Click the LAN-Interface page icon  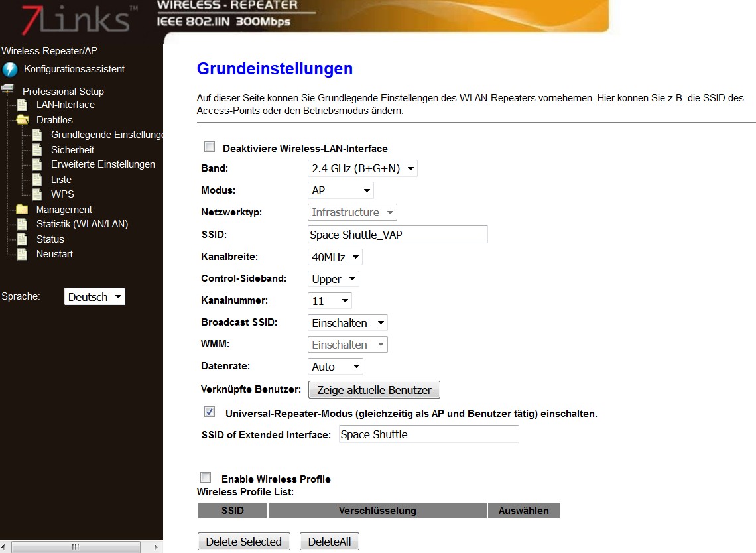pos(23,105)
